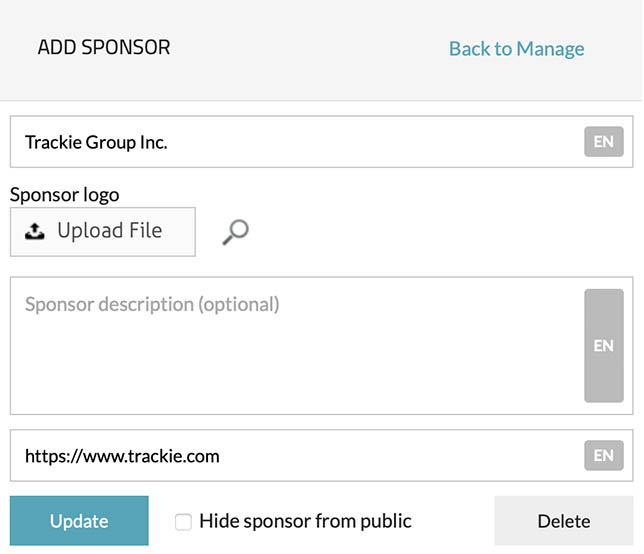Click EN language badge in description box
This screenshot has width=644, height=554.
(603, 345)
